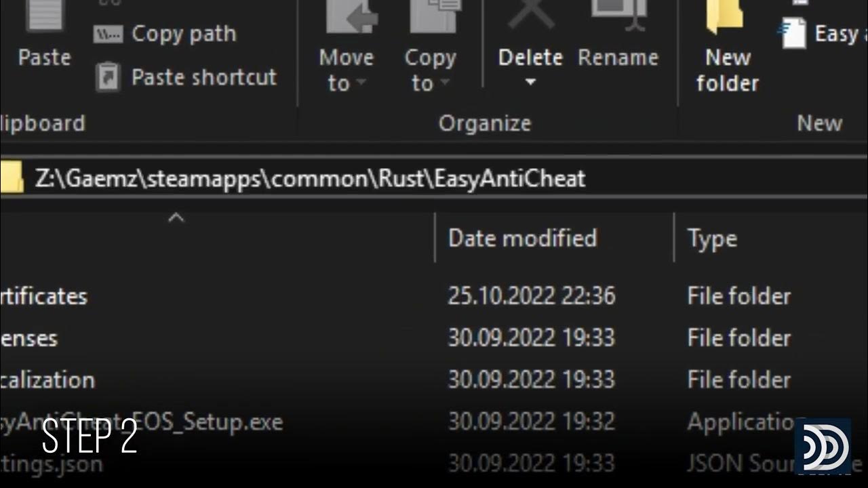Screen dimensions: 868x488
Task: Select the EasyAntiCheat_EOS_Setup.exe file
Action: click(203, 422)
